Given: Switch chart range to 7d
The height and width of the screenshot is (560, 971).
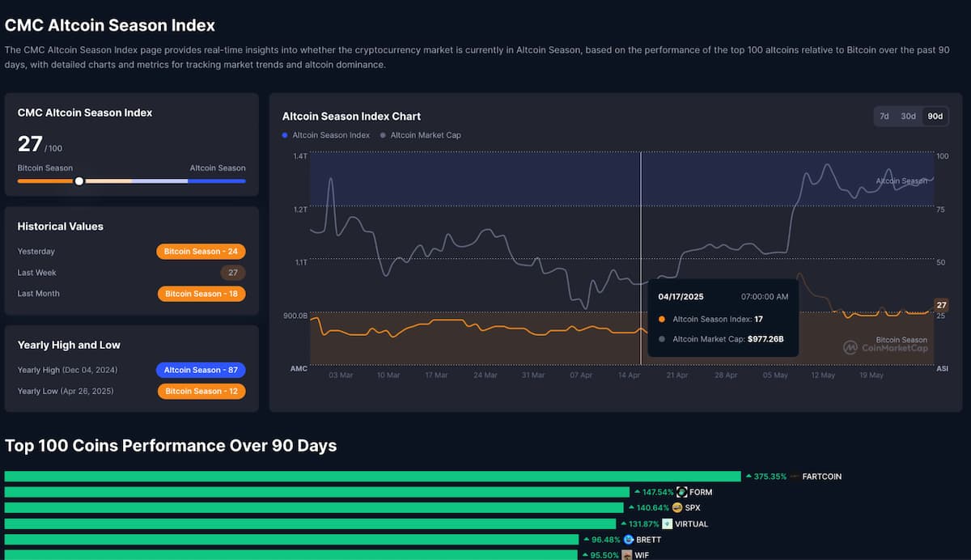Looking at the screenshot, I should (884, 117).
